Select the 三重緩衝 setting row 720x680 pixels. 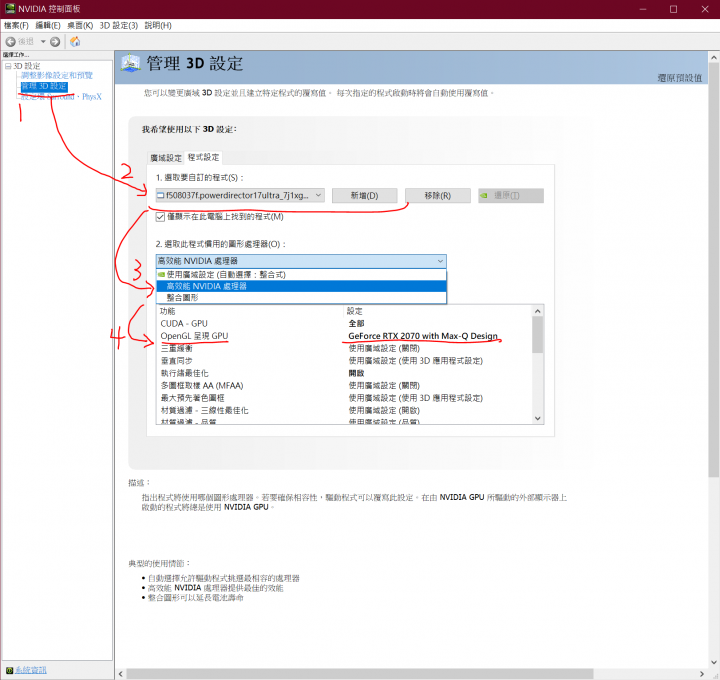click(344, 348)
